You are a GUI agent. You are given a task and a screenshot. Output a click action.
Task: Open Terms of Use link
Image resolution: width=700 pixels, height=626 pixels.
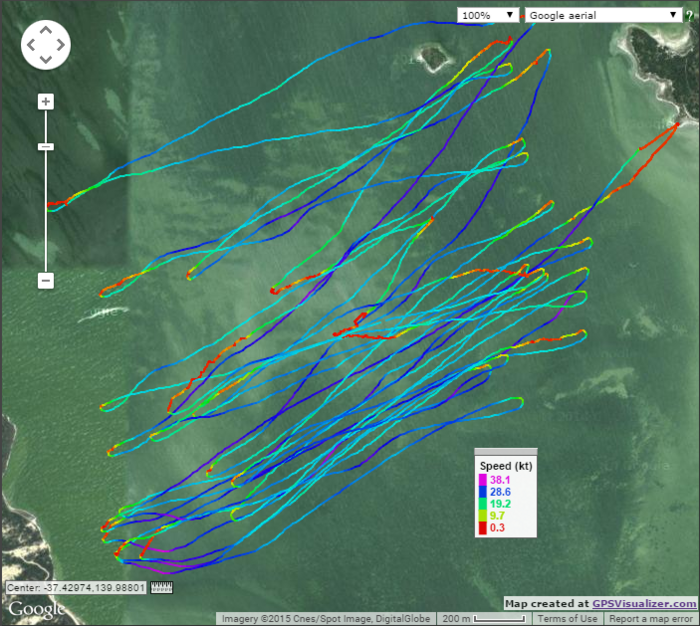coord(574,619)
